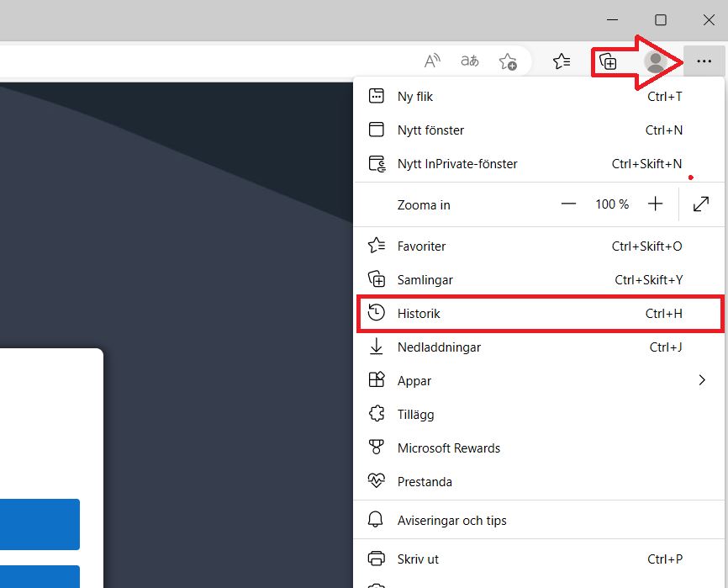Open the Favorites list toolbar icon
728x588 pixels.
coord(562,61)
